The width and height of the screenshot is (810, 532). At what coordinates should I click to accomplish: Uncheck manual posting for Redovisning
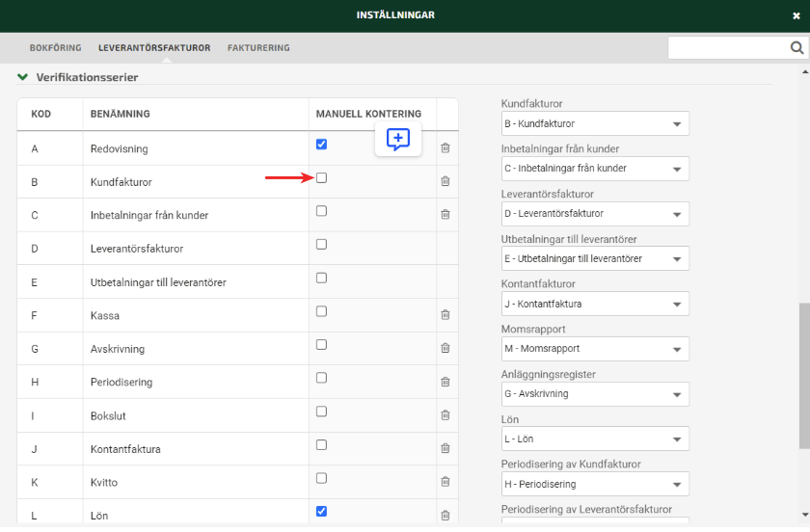tap(322, 145)
